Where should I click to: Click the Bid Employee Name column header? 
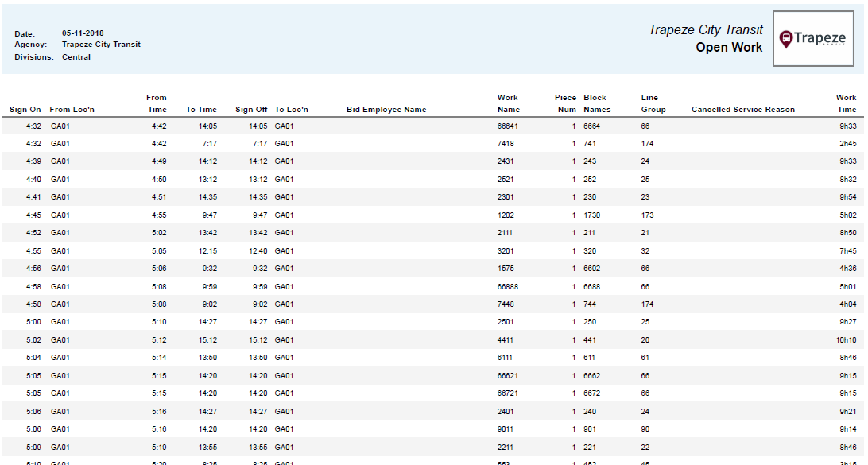pyautogui.click(x=386, y=110)
